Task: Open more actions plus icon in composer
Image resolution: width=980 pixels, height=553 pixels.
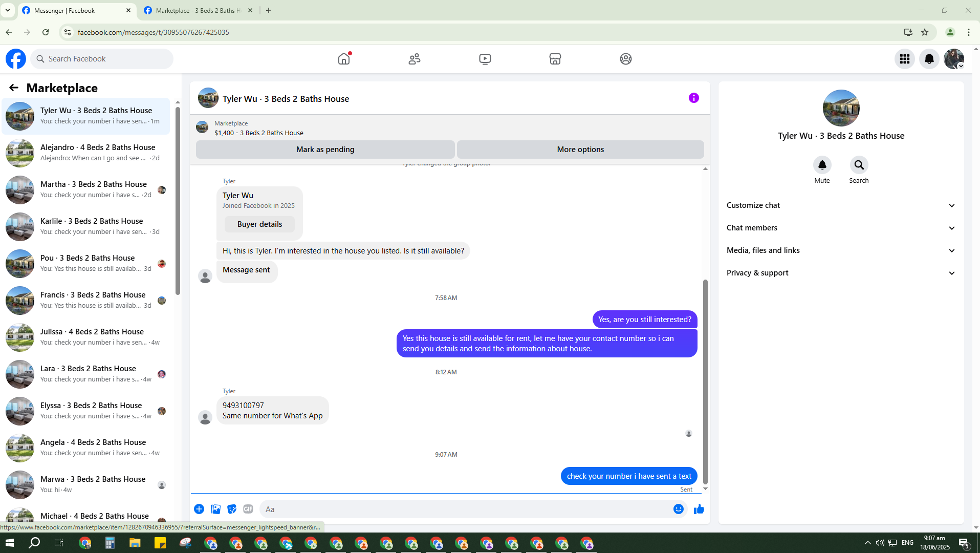Action: pyautogui.click(x=199, y=509)
